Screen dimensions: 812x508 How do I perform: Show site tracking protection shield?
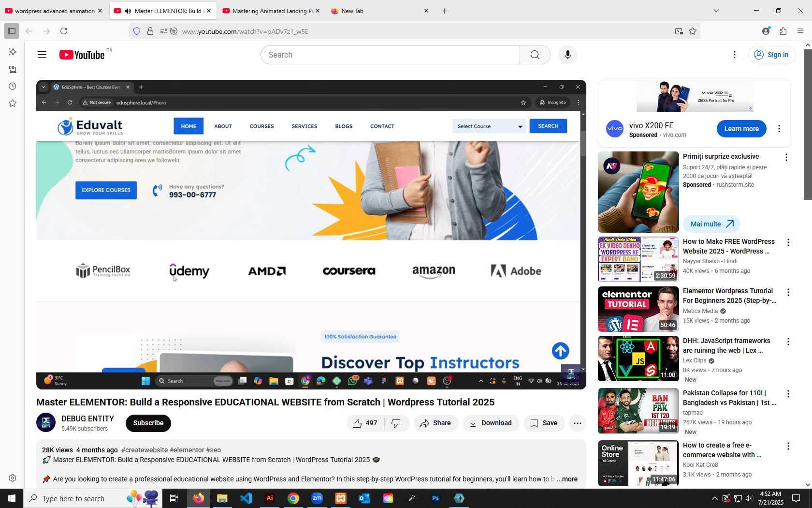pos(137,31)
